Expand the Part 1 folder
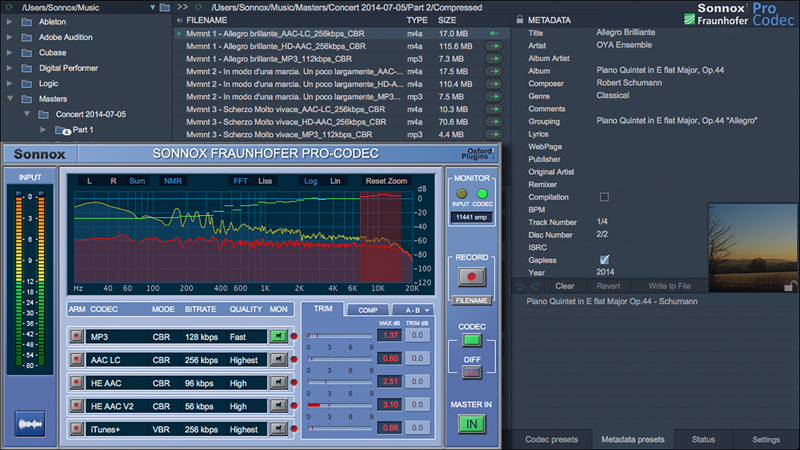This screenshot has width=800, height=450. (43, 130)
